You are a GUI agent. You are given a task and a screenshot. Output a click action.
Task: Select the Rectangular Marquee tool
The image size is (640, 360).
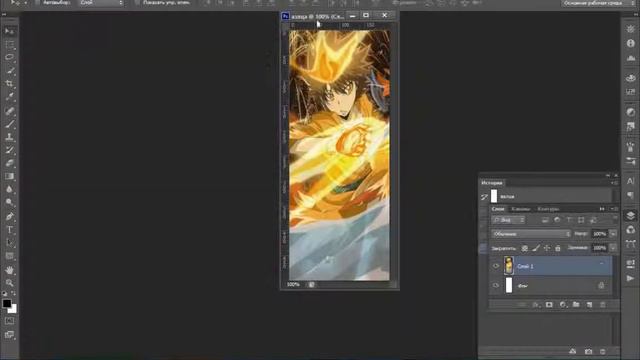tap(9, 44)
